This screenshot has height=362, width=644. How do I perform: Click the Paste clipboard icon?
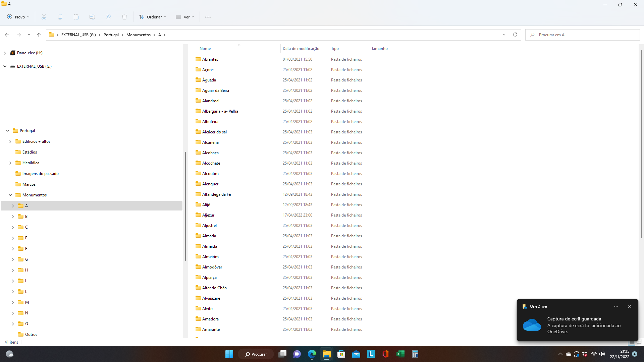(76, 17)
